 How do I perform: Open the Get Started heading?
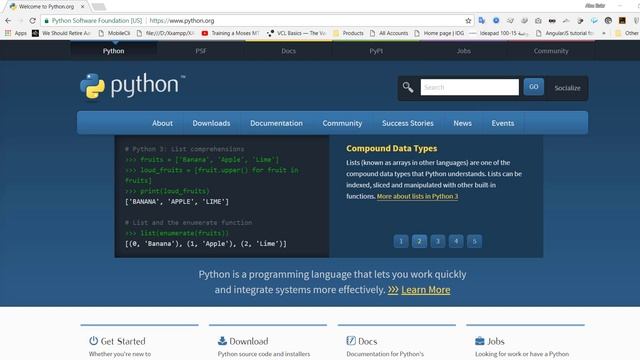(x=123, y=341)
